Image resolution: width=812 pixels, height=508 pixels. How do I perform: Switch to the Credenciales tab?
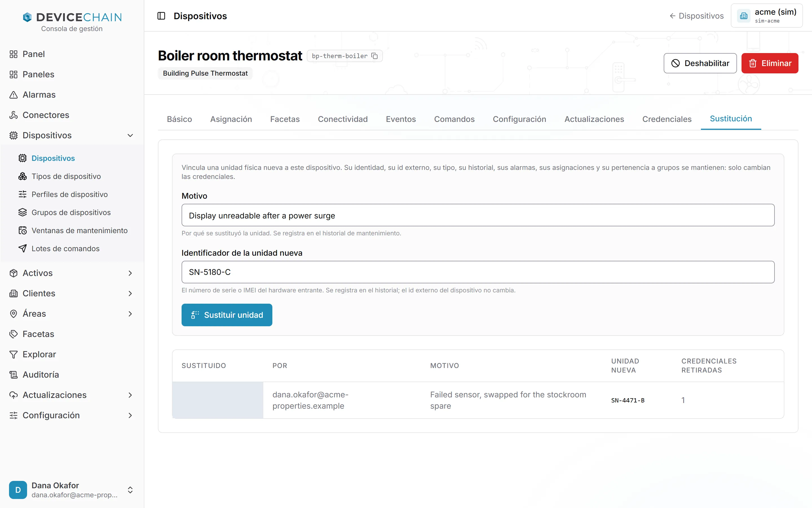667,119
